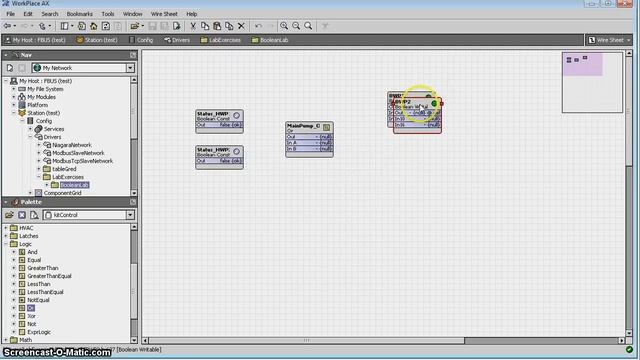Click the Save toolbar icon
Viewport: 640px width, 360px height.
(x=152, y=26)
